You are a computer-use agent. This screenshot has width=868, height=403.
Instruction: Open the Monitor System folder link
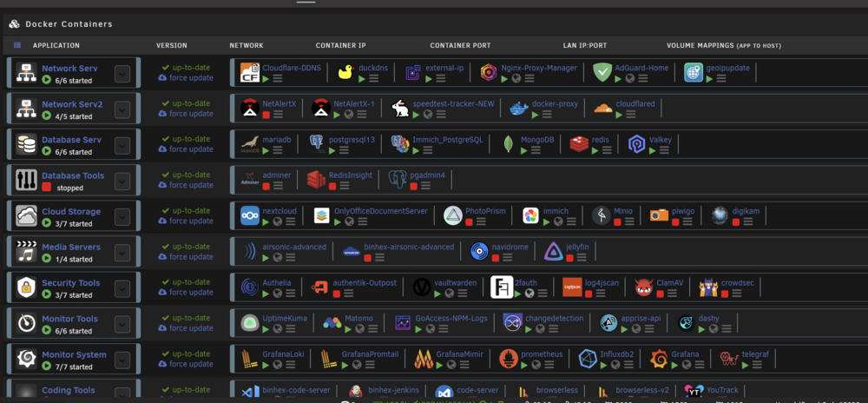coord(76,355)
